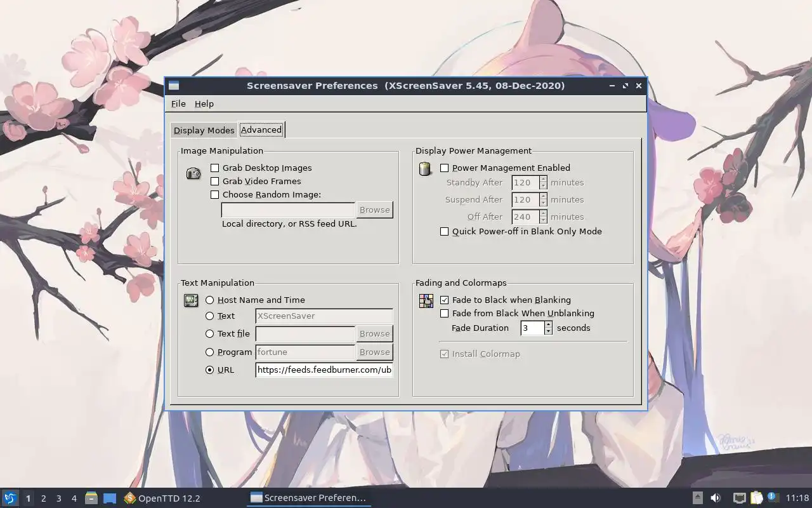812x508 pixels.
Task: Enable Grab Video Frames
Action: pos(215,182)
